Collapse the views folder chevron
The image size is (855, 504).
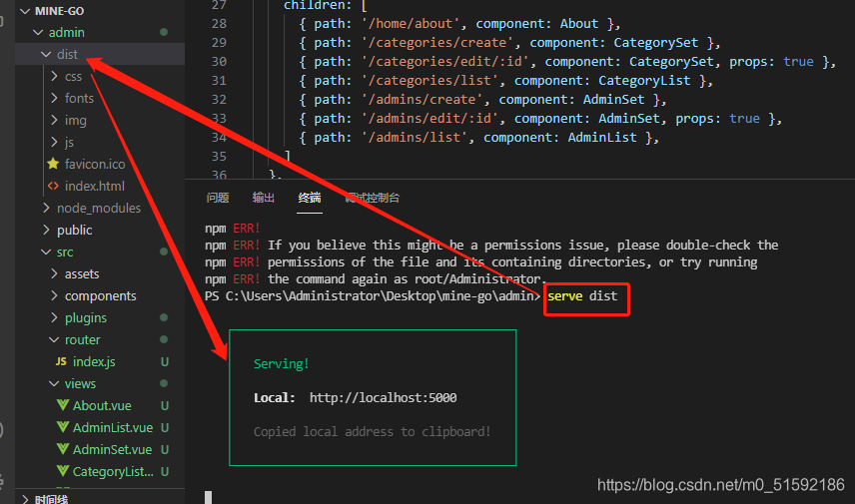(x=54, y=383)
